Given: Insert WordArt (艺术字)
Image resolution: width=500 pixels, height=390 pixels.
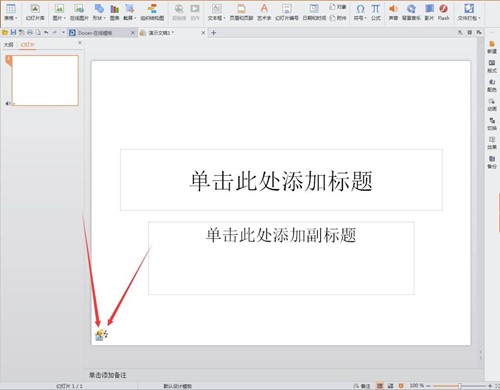Looking at the screenshot, I should pos(264,12).
